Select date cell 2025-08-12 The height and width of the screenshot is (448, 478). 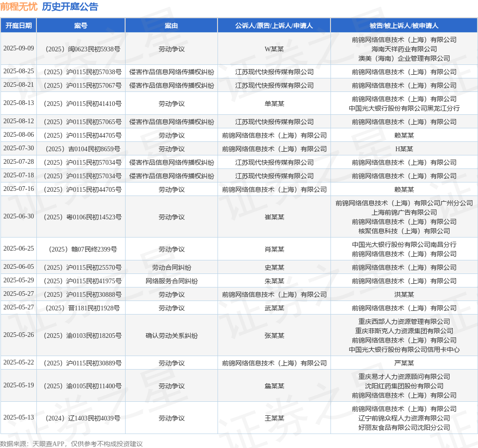click(x=19, y=121)
